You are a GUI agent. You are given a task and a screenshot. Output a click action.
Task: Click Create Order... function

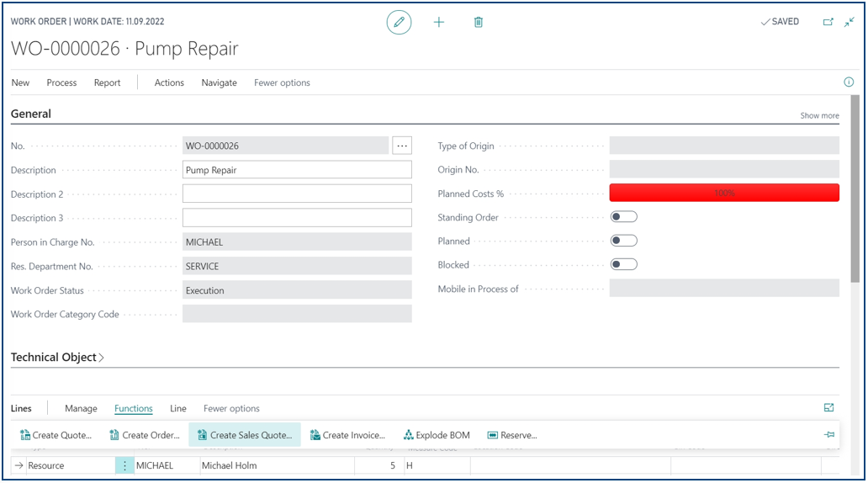point(145,435)
